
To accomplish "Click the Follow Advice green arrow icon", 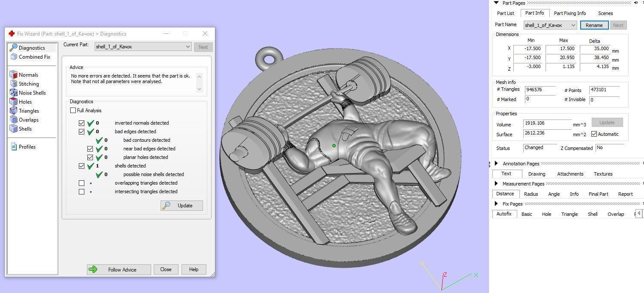I will pyautogui.click(x=93, y=269).
